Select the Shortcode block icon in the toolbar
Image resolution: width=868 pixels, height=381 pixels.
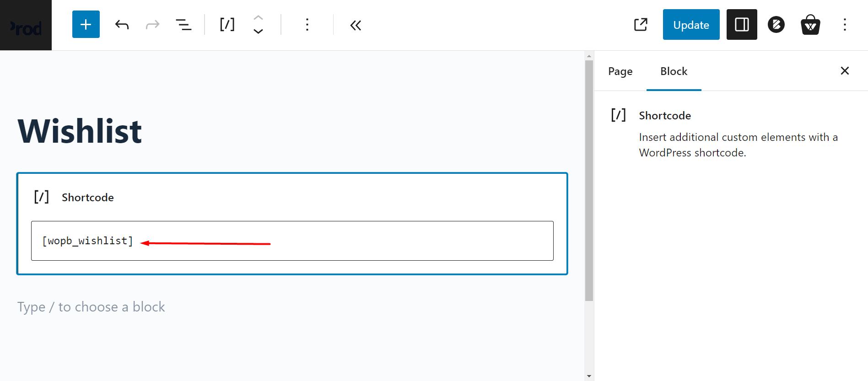coord(227,25)
